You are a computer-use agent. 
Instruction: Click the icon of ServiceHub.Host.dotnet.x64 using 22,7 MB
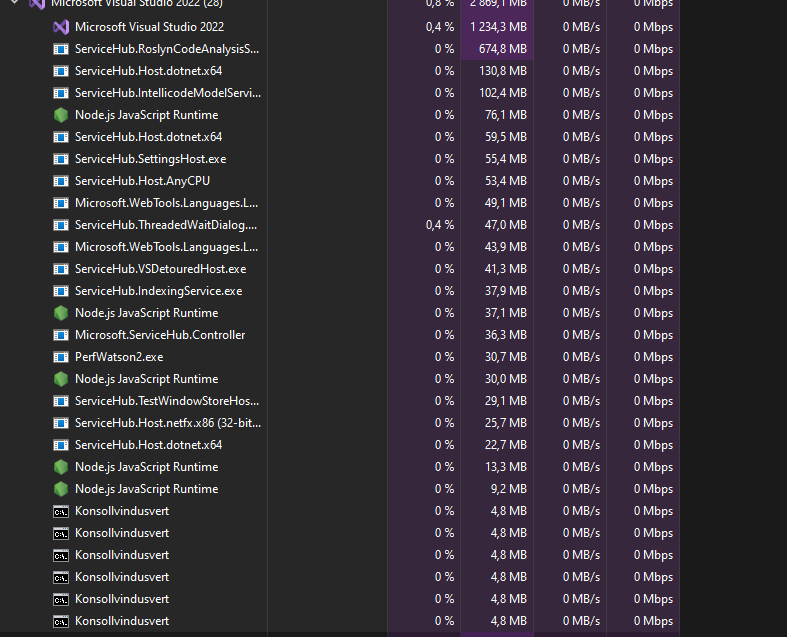61,445
